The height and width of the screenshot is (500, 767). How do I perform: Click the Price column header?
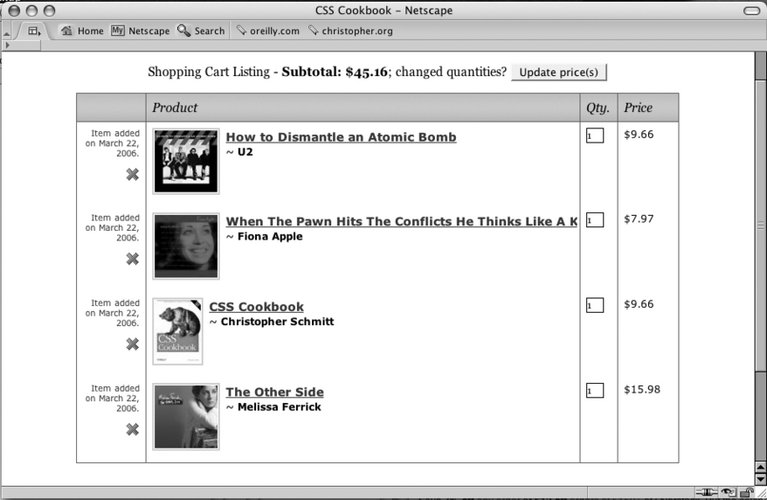point(648,108)
